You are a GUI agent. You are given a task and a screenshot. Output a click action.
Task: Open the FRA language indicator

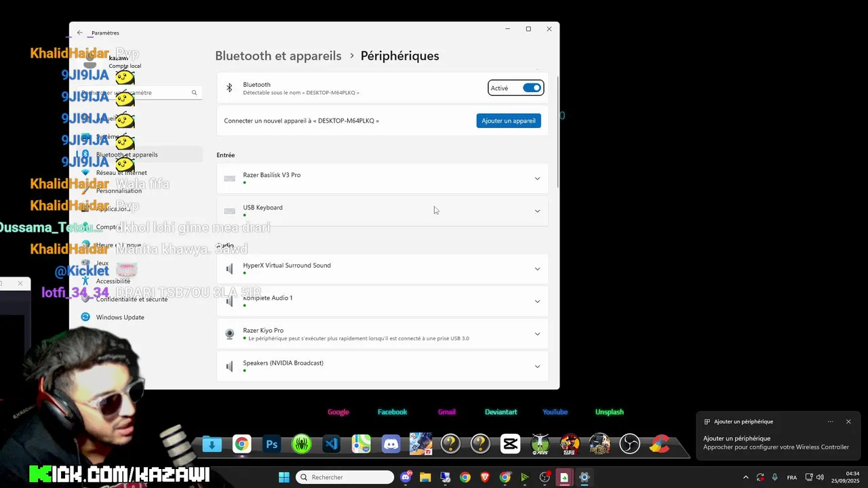792,477
